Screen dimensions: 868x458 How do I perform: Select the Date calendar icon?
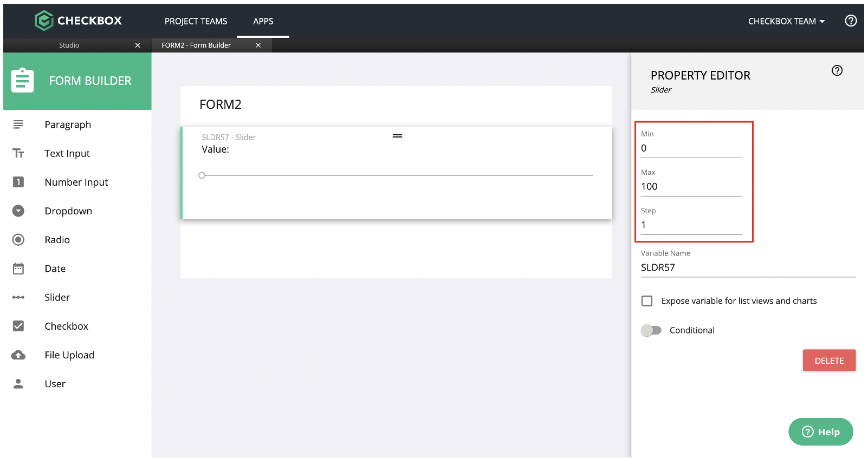pos(18,269)
